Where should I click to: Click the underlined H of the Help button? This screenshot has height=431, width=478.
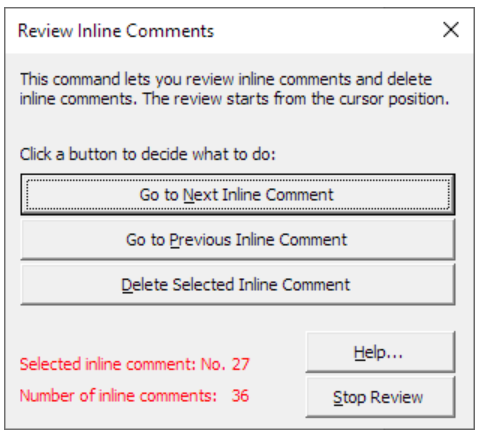[x=359, y=352]
